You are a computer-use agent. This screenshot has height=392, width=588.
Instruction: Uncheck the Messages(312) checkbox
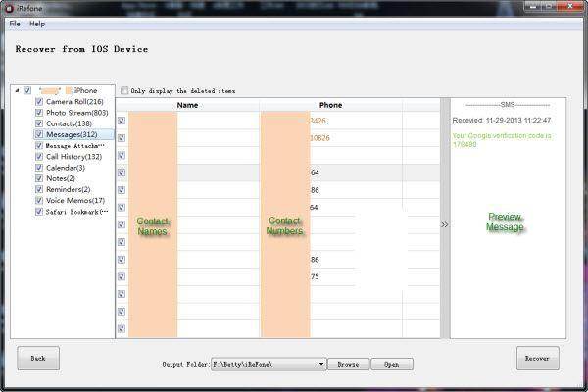pos(39,134)
